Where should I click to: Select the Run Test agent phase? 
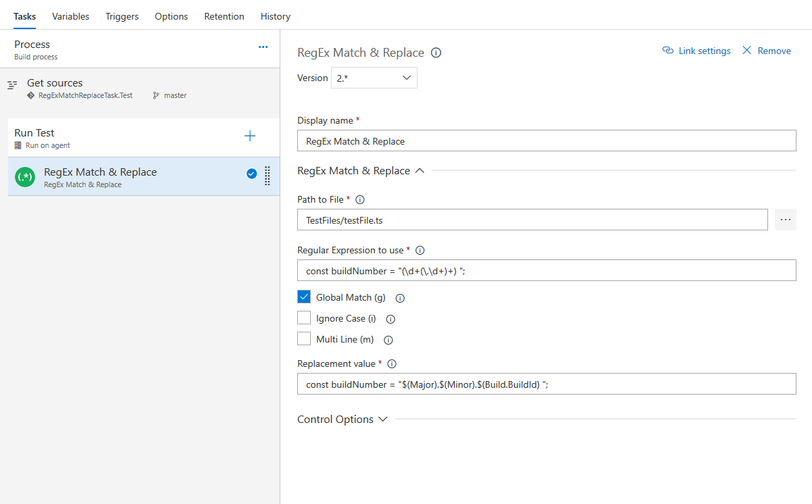(143, 138)
